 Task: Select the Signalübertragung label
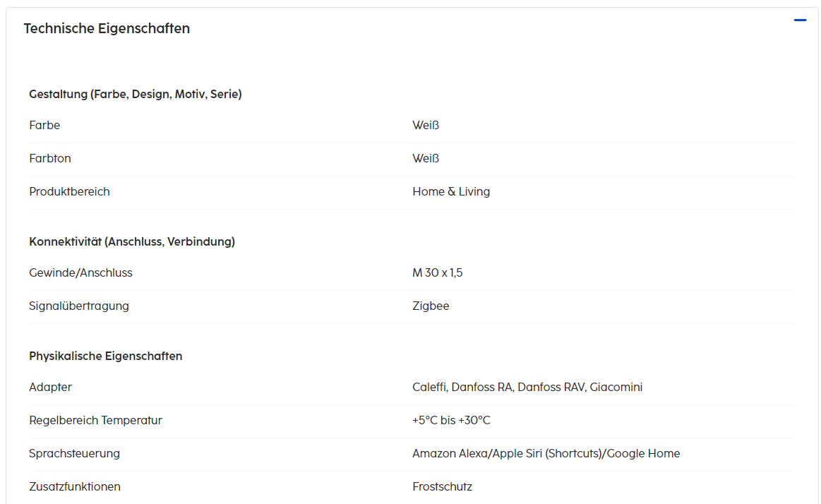coord(79,306)
